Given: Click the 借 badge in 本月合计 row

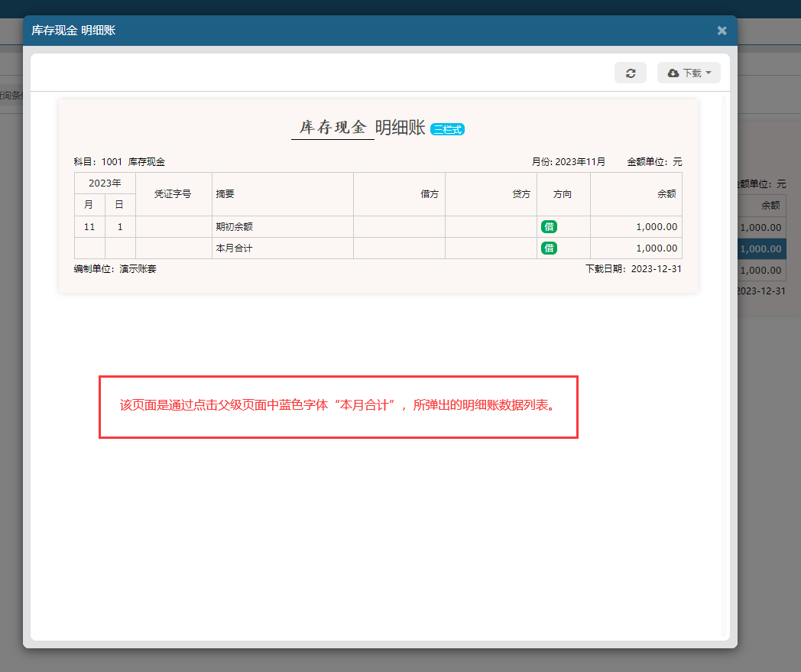Looking at the screenshot, I should tap(549, 248).
